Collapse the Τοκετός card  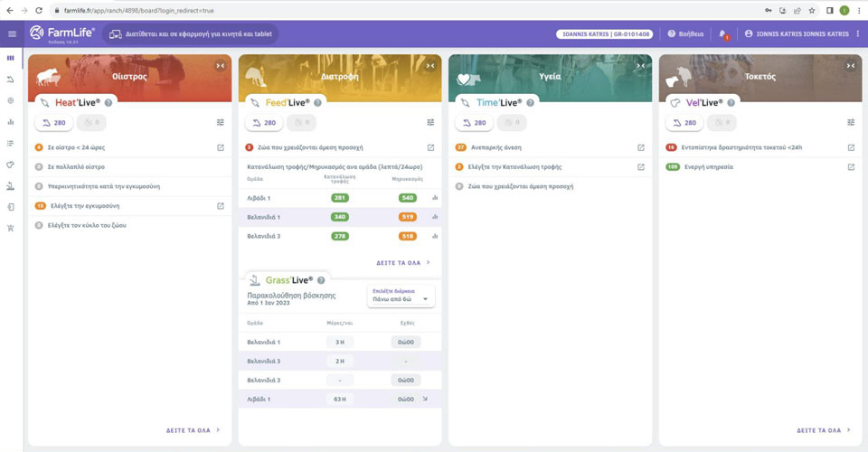pyautogui.click(x=851, y=66)
